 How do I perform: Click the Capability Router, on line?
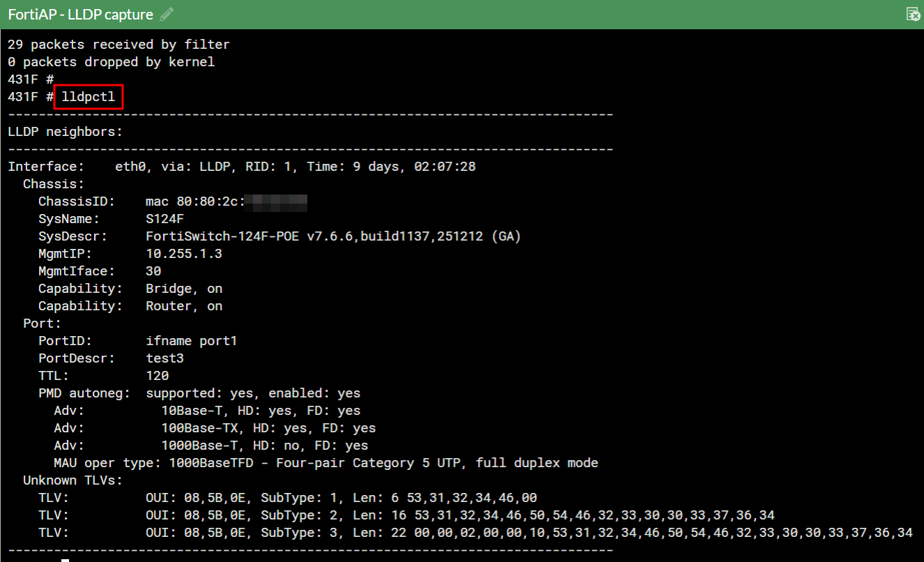pyautogui.click(x=130, y=306)
